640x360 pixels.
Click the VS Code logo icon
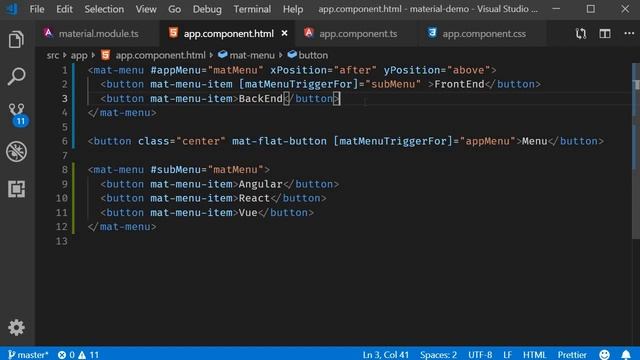12,9
